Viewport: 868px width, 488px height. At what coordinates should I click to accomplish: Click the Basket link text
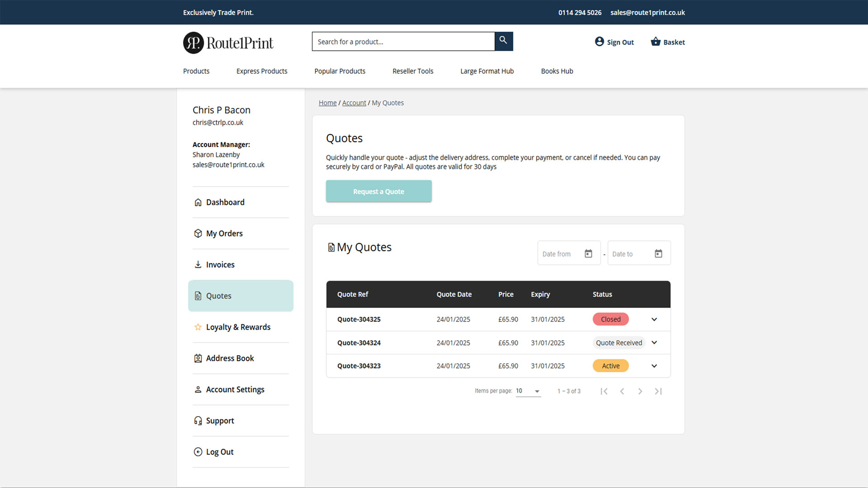tap(674, 42)
